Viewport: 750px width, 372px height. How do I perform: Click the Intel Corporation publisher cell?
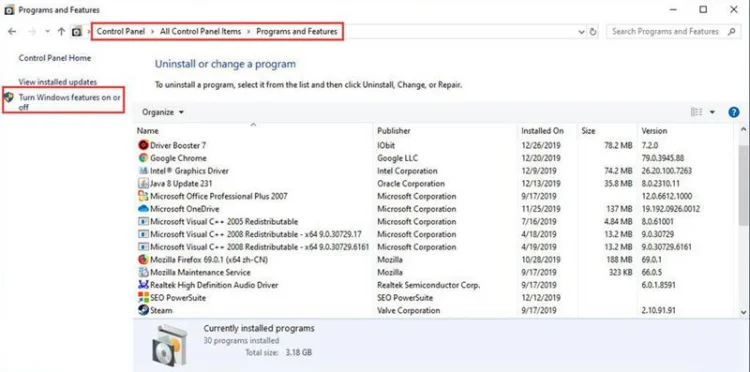click(407, 171)
